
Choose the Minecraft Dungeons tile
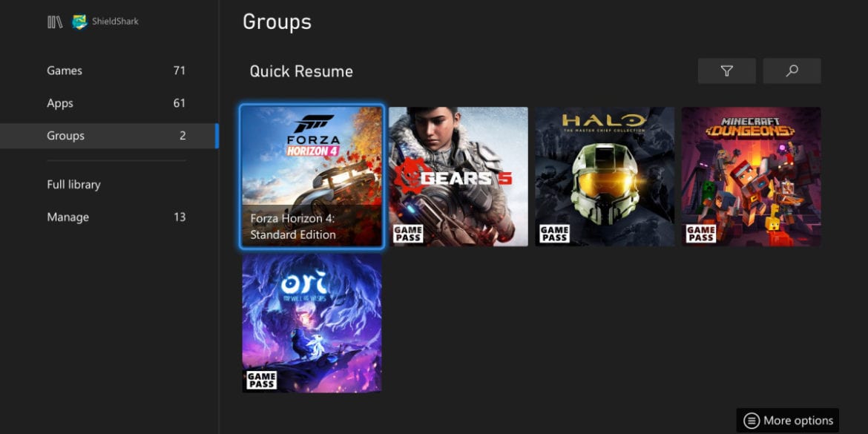click(752, 177)
